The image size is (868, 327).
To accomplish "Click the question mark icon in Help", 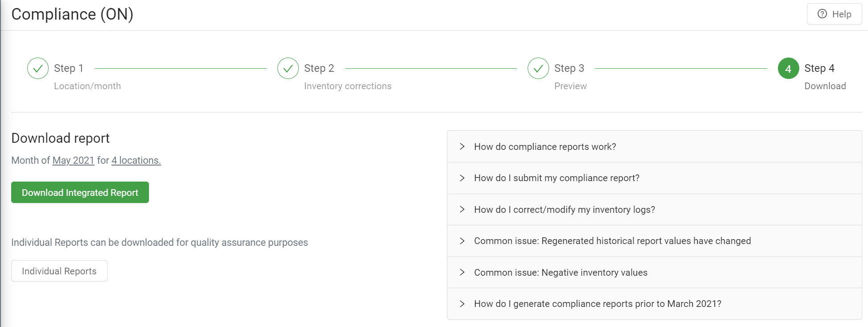I will pos(822,14).
